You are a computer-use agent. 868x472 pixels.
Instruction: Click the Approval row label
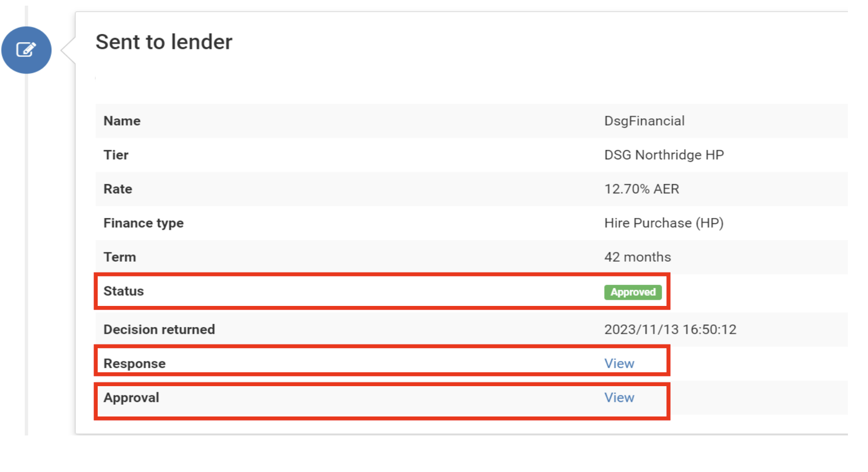pos(132,397)
